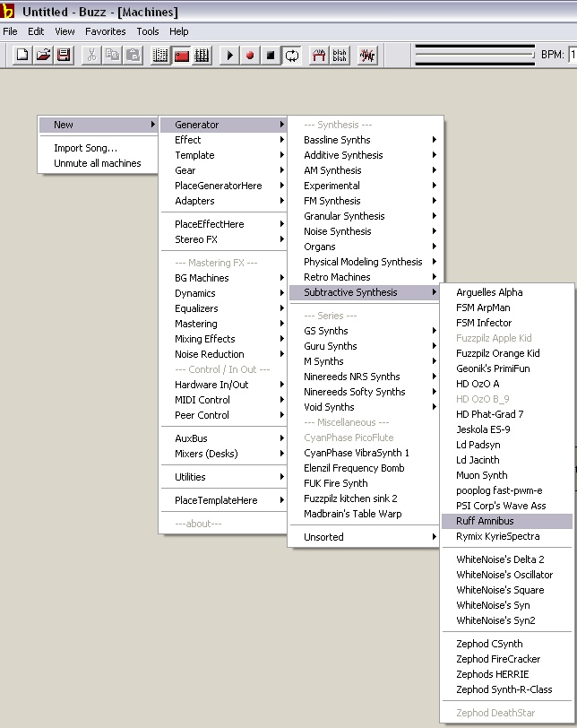577x728 pixels.
Task: Expand the Template submenu
Action: tap(224, 155)
